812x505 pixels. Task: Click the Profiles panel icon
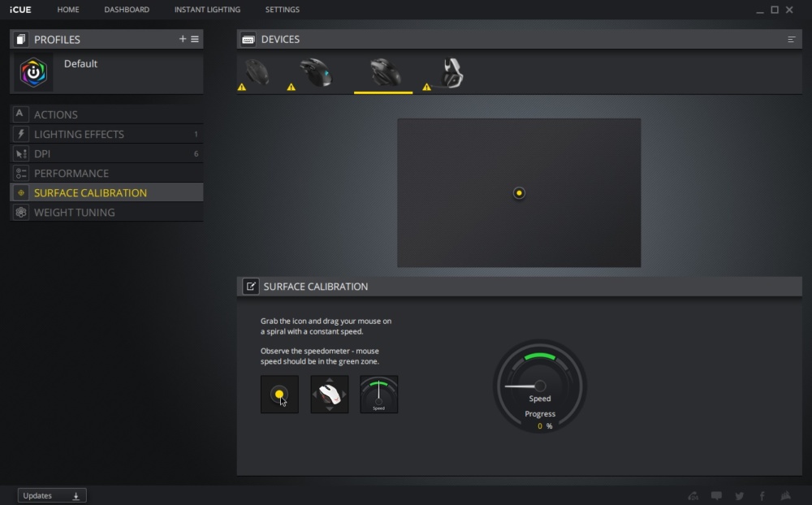point(21,39)
